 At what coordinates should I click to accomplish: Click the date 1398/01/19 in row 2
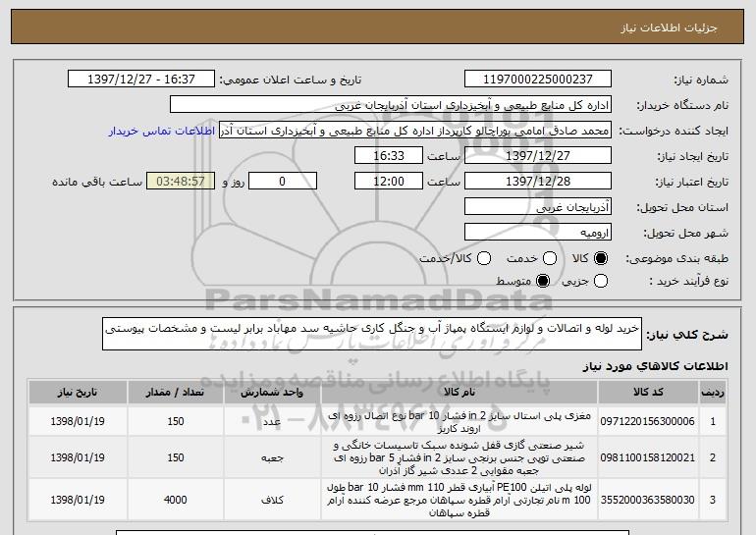(x=78, y=457)
